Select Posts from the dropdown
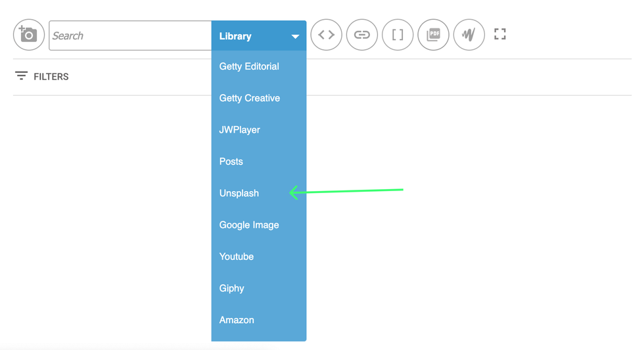Screen dimensions: 644x350 tap(231, 162)
